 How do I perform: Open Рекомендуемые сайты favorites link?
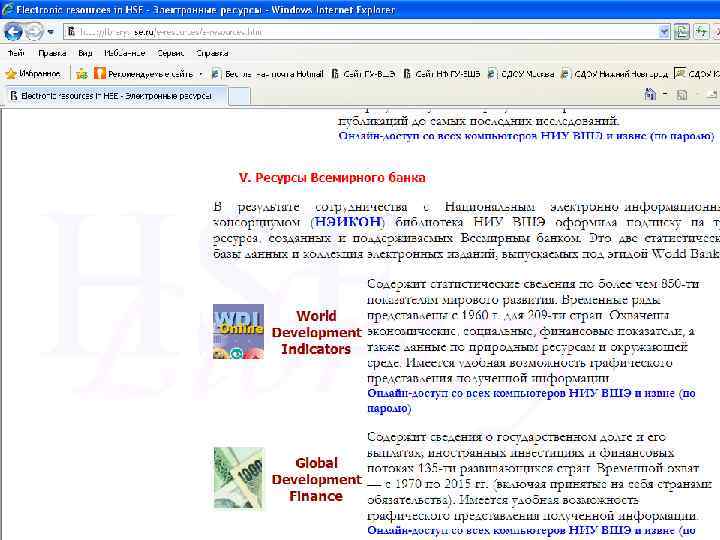144,73
